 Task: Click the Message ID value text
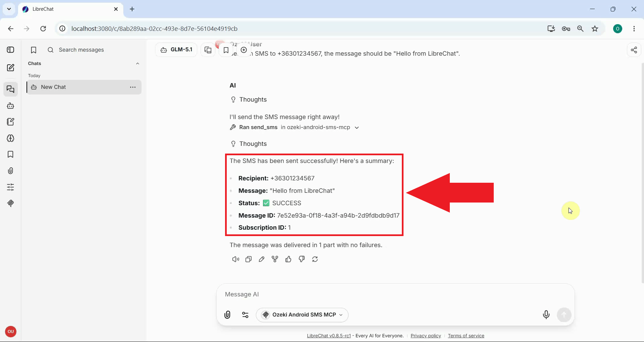coord(338,216)
